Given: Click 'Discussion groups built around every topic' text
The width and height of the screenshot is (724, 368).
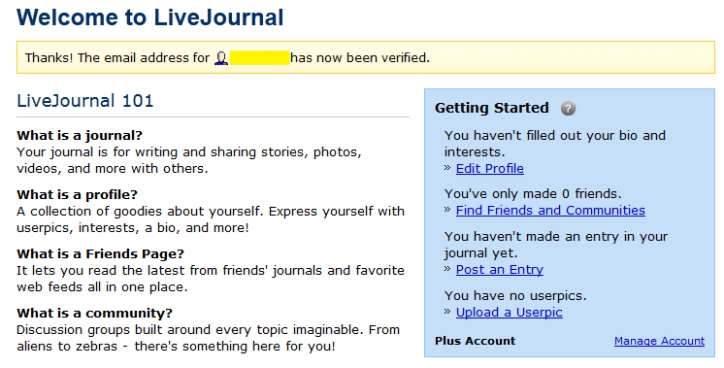Looking at the screenshot, I should point(208,338).
